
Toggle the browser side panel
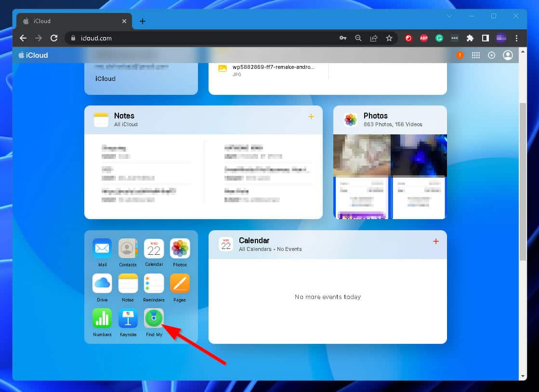tap(486, 38)
